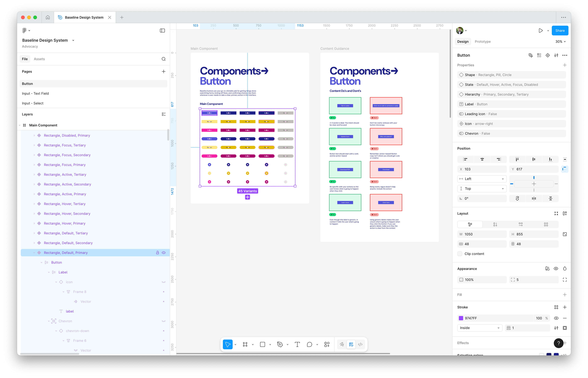
Task: Open the Comment tool
Action: pyautogui.click(x=310, y=344)
